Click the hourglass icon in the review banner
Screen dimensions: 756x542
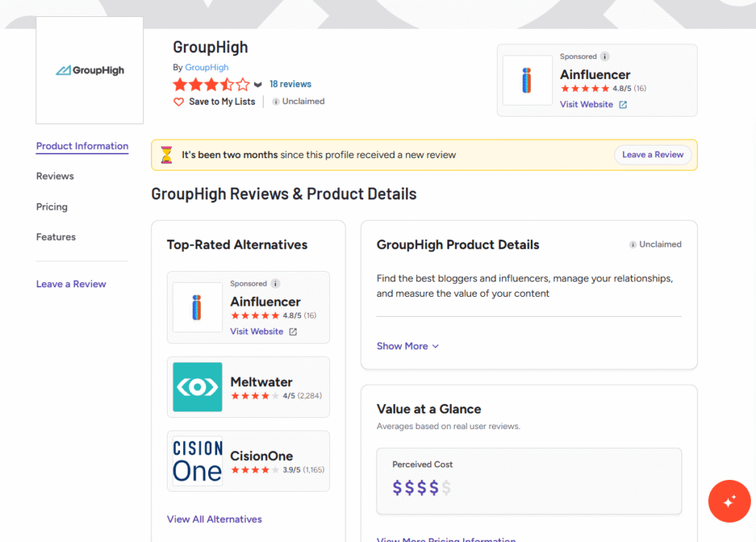click(x=166, y=155)
